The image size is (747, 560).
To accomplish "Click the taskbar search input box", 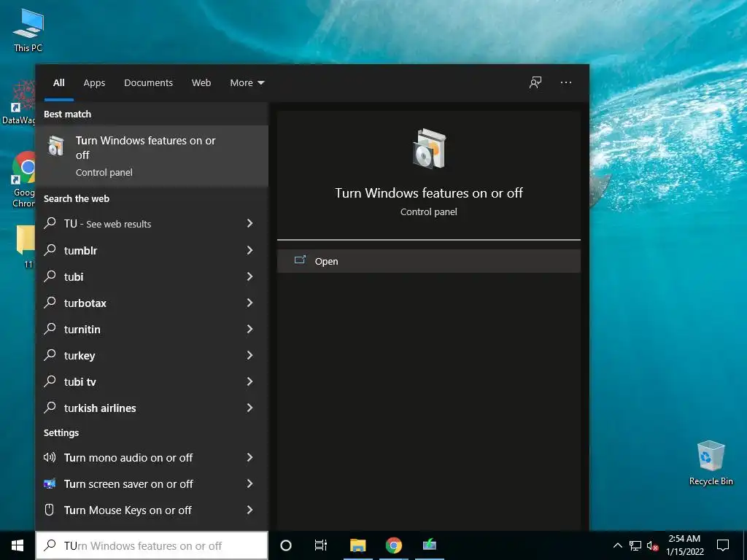I will [x=152, y=545].
